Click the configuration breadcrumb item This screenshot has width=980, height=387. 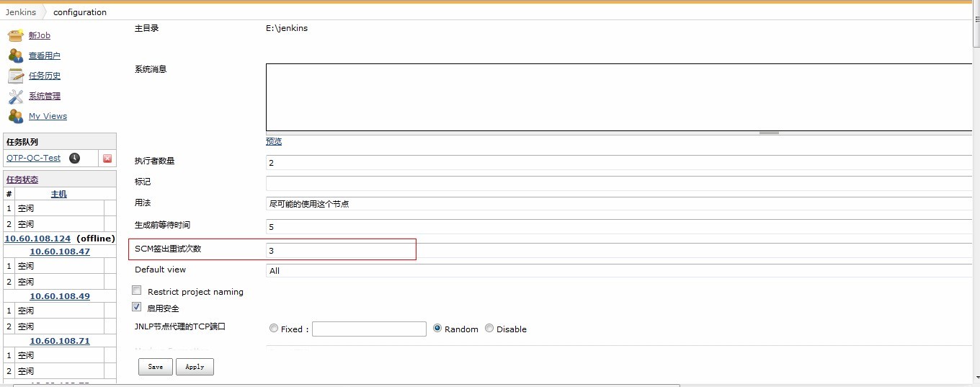[x=80, y=12]
